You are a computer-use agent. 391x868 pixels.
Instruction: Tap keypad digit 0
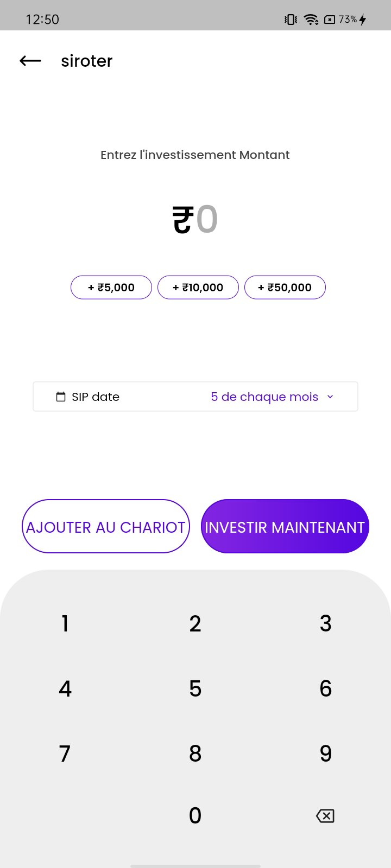point(195,815)
